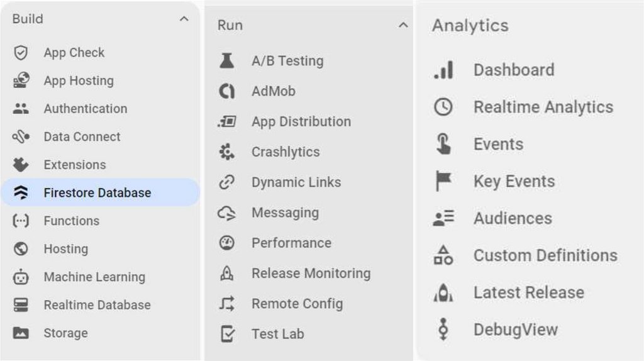644x361 pixels.
Task: Click the Dynamic Links chain icon
Action: click(226, 182)
